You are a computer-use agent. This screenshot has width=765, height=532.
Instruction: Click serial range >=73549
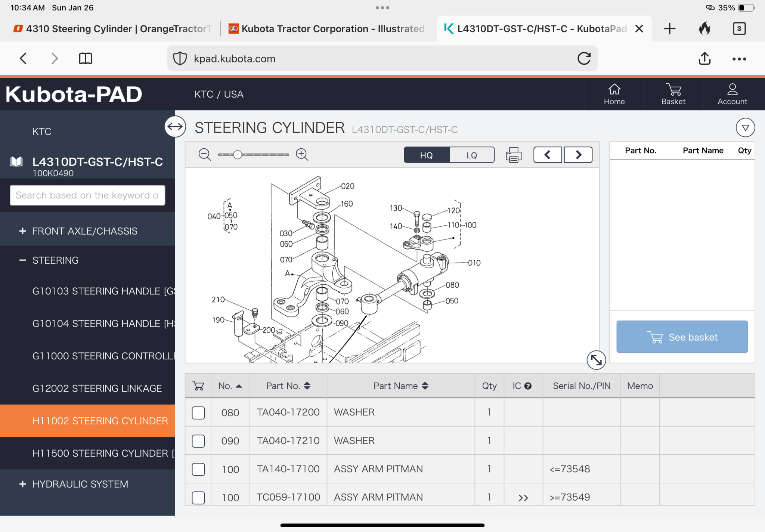click(x=569, y=497)
